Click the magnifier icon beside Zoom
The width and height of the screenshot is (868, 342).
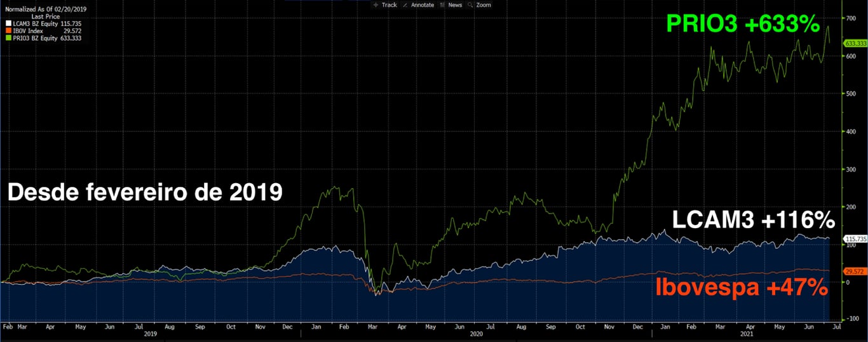point(471,5)
